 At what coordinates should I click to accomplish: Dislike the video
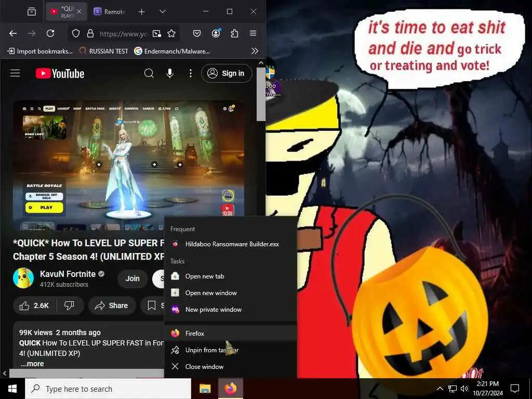point(70,305)
